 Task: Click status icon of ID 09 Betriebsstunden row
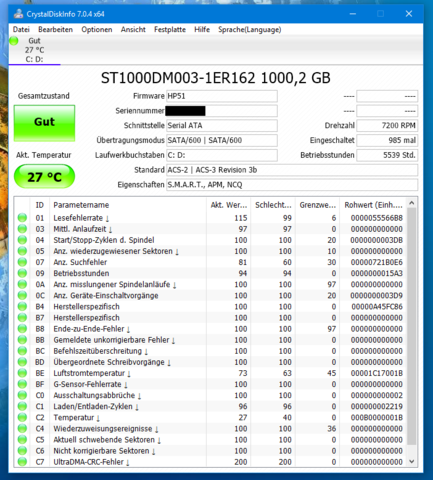pos(22,273)
